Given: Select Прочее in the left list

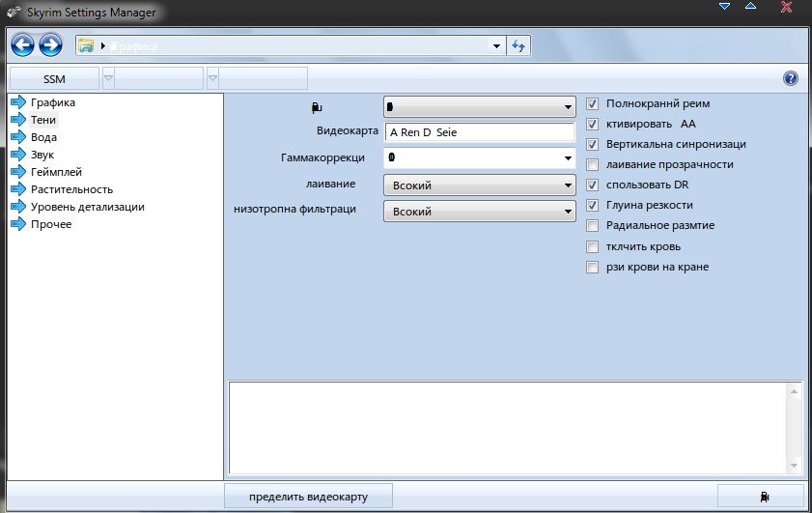Looking at the screenshot, I should [51, 224].
